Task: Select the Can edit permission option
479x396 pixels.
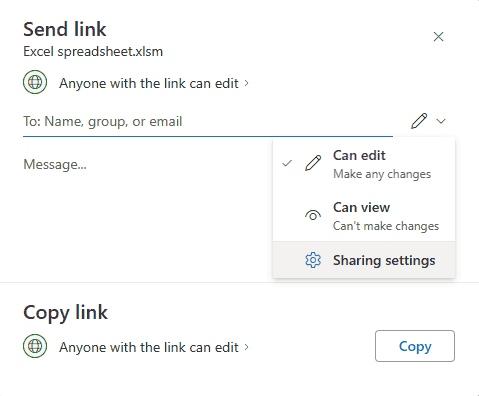Action: pos(364,164)
